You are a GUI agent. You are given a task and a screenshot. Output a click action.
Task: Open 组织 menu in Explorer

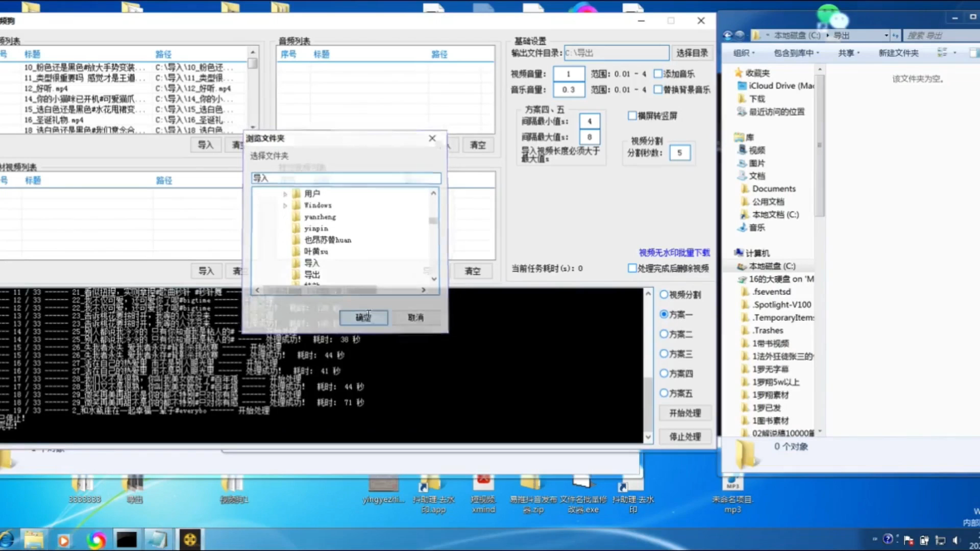744,53
